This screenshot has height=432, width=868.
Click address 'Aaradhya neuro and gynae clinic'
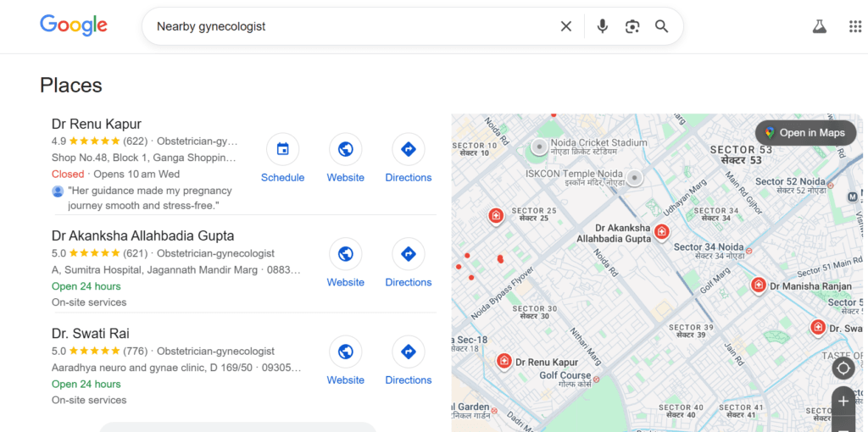pos(152,368)
